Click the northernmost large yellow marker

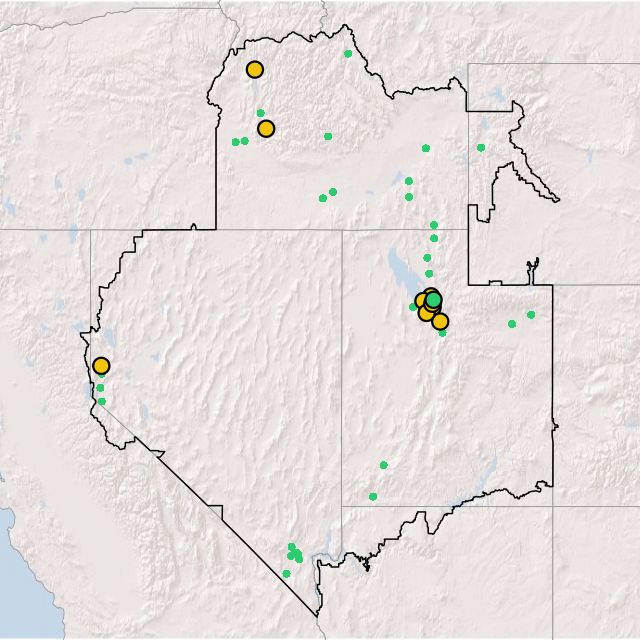point(254,69)
